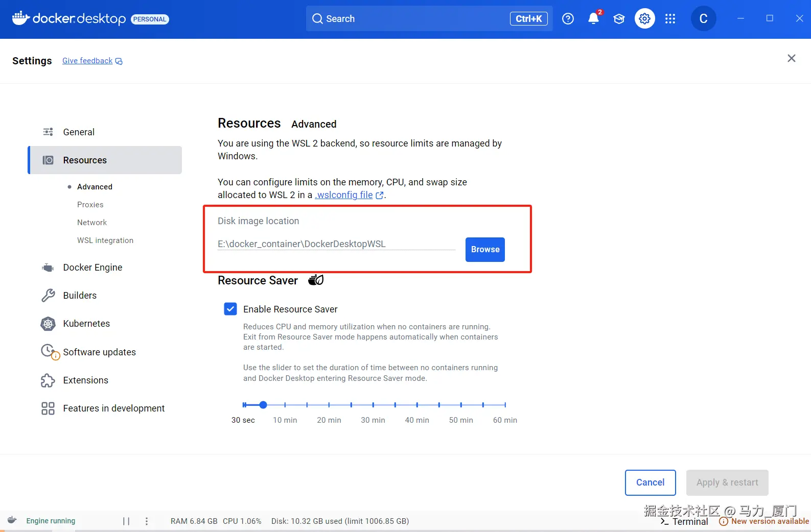Click the Browse button for disk image

pos(485,250)
